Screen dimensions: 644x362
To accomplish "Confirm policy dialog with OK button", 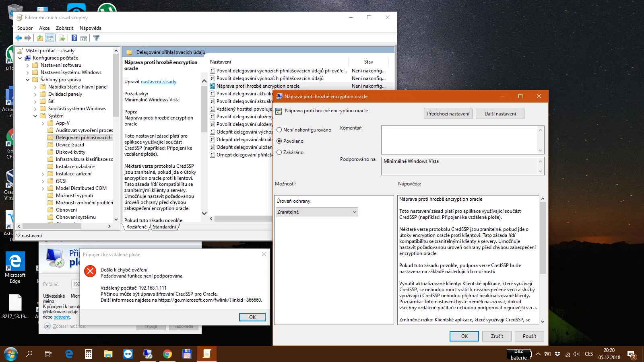I will (464, 336).
